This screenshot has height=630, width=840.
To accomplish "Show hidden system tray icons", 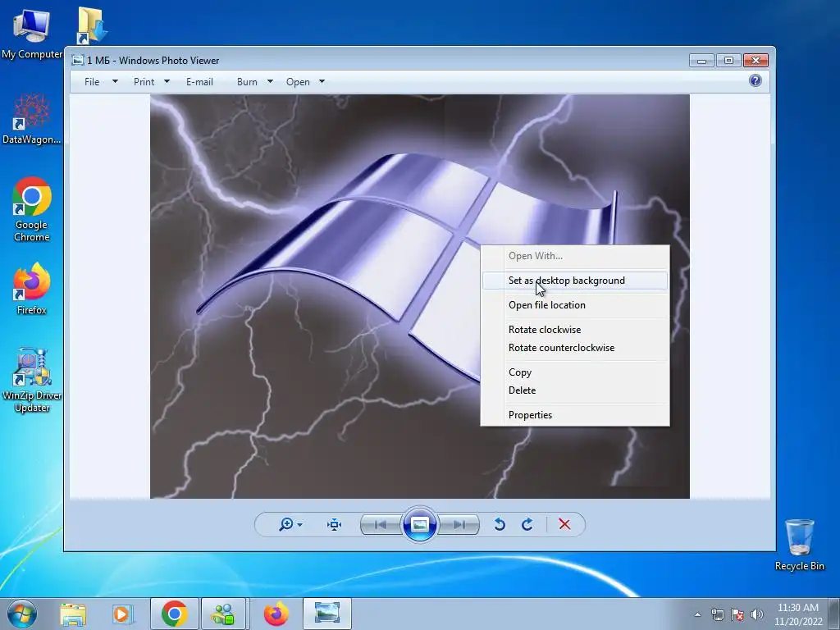I will [697, 614].
